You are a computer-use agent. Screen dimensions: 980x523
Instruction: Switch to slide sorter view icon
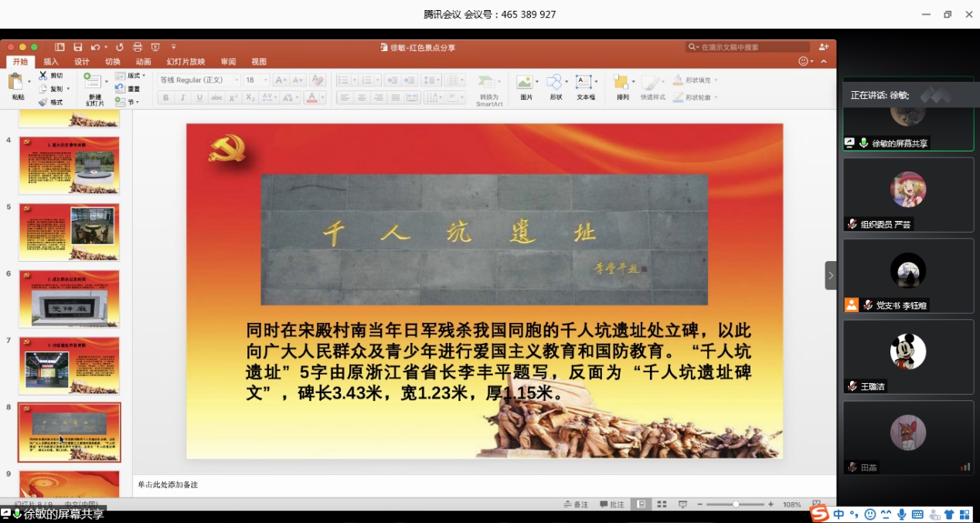click(x=662, y=504)
